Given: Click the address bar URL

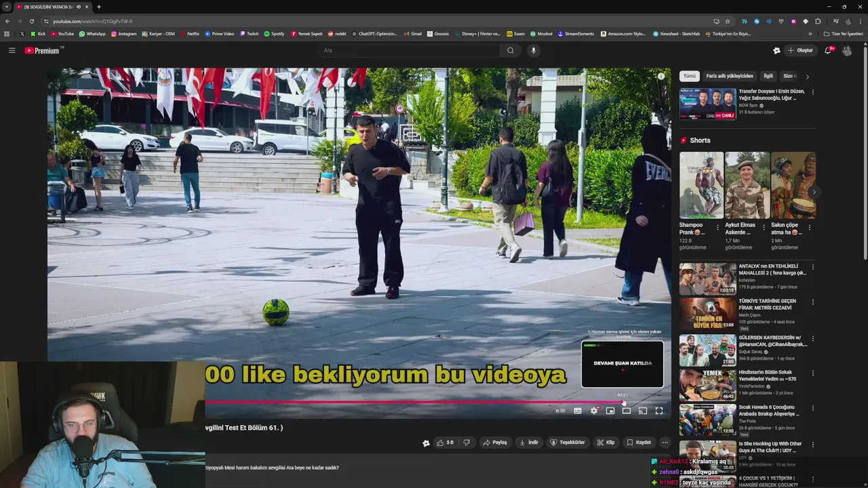Looking at the screenshot, I should point(93,21).
